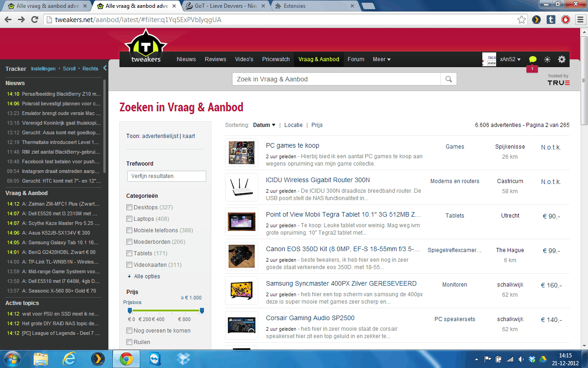Click the Verfijn resultaten keyword field
588x368 pixels.
point(167,176)
